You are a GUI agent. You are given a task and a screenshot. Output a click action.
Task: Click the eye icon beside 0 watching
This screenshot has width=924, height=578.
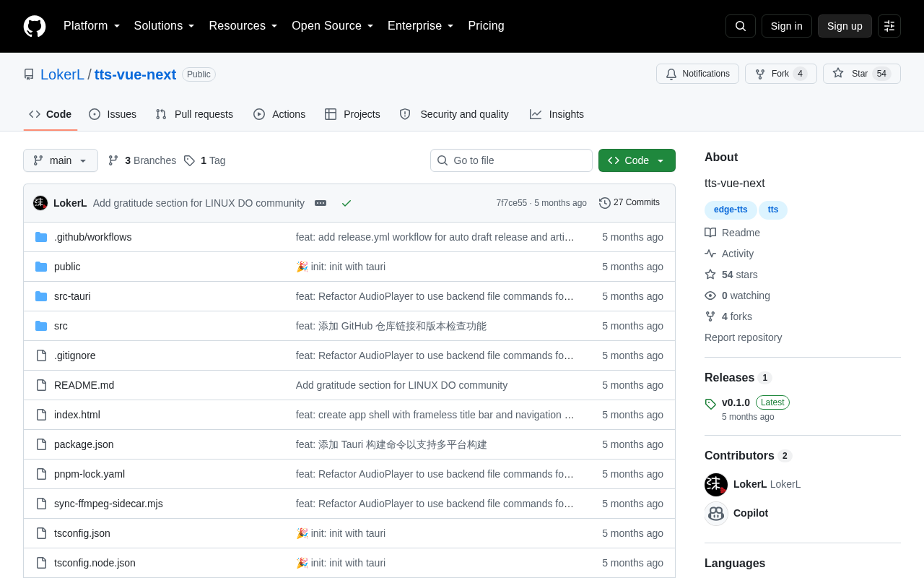pos(710,296)
